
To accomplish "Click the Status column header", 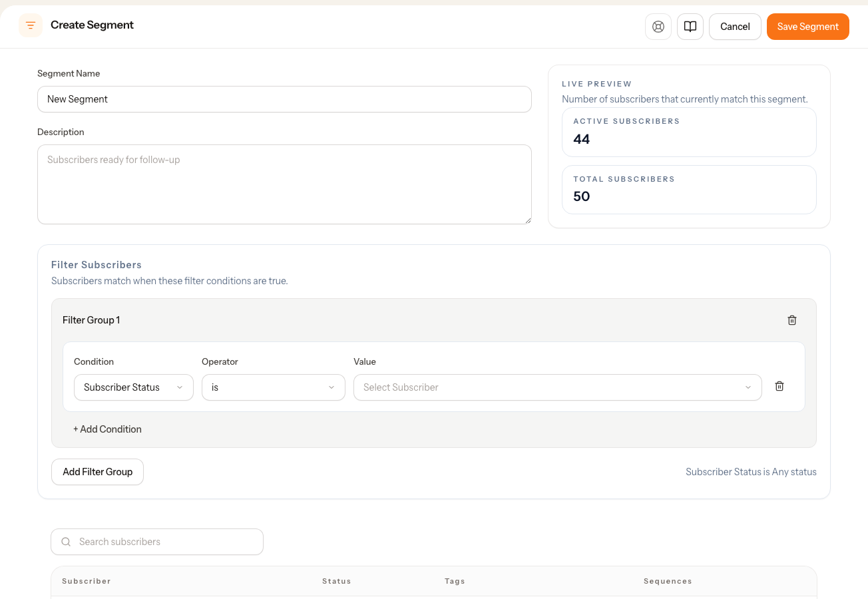I will [x=336, y=581].
